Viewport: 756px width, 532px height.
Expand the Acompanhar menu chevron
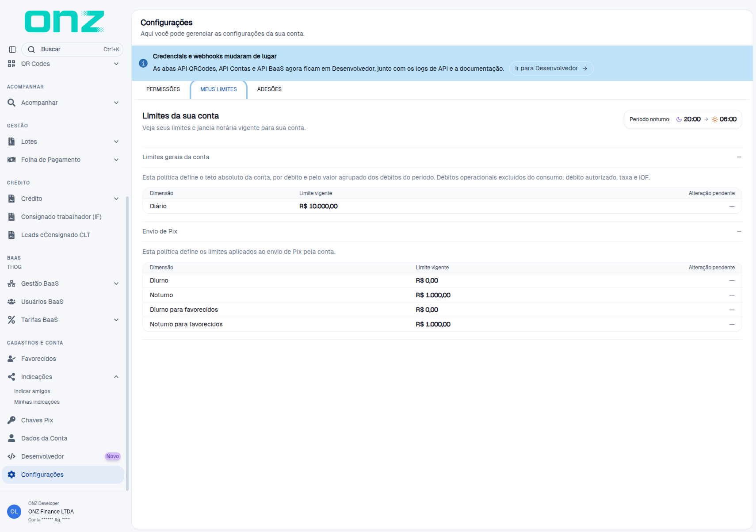[x=116, y=103]
